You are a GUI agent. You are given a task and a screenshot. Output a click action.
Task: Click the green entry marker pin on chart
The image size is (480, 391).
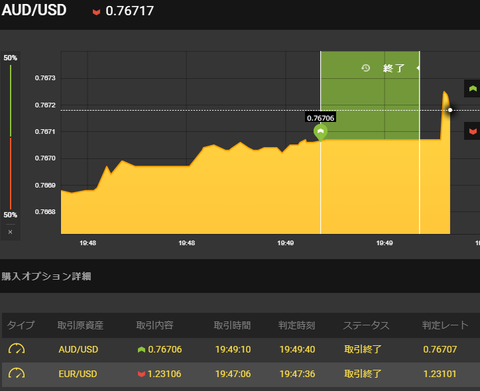pos(320,132)
